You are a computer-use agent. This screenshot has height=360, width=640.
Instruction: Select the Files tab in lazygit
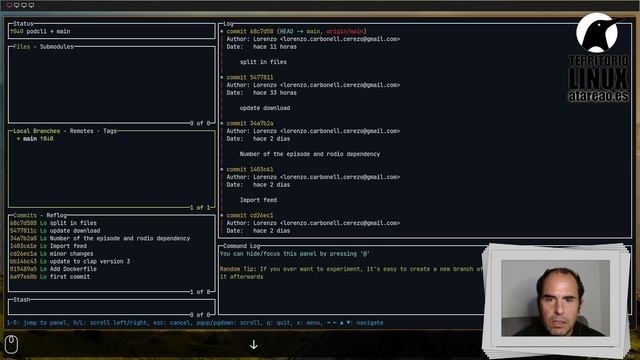click(22, 47)
